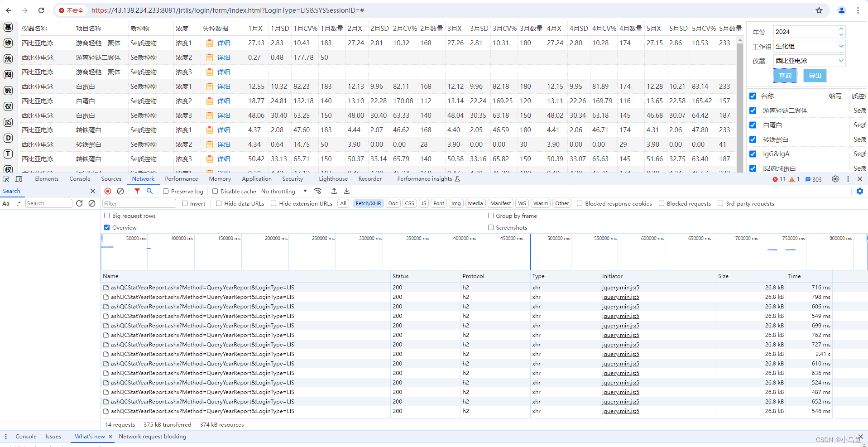This screenshot has width=868, height=447.
Task: Check Blocked response cookies
Action: coord(580,203)
